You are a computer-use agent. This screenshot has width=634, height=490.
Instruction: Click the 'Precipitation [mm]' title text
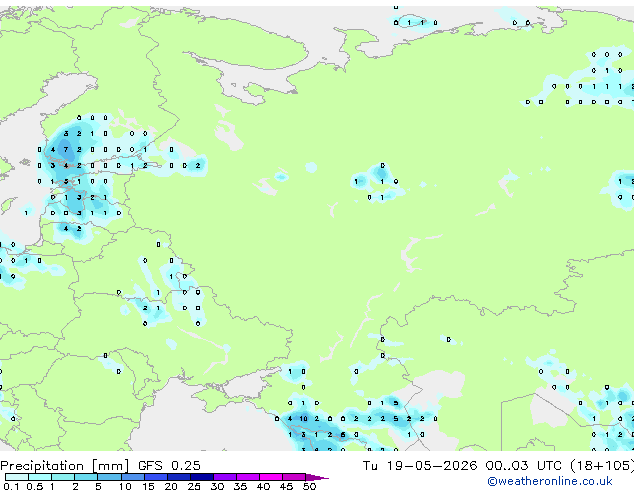pos(65,466)
